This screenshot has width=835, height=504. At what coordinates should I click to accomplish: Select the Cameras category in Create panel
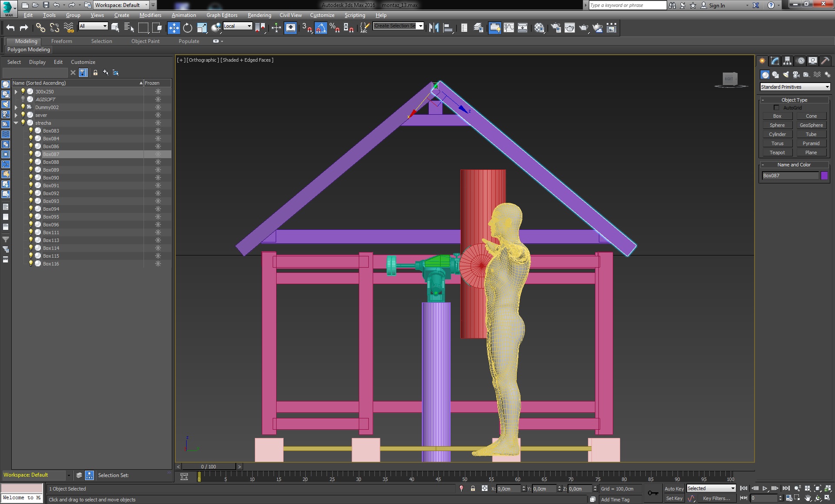[x=796, y=75]
